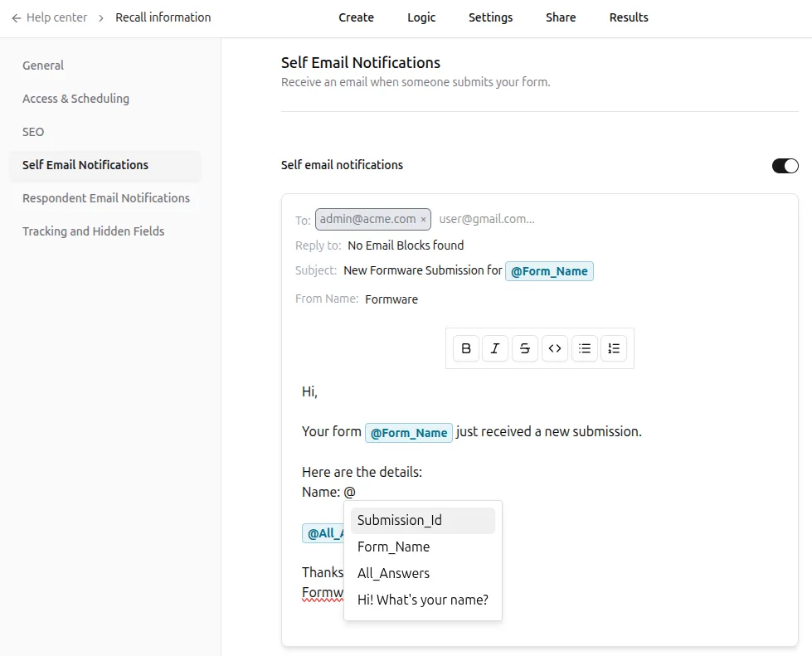Apply strikethrough formatting
This screenshot has height=656, width=812.
point(525,348)
